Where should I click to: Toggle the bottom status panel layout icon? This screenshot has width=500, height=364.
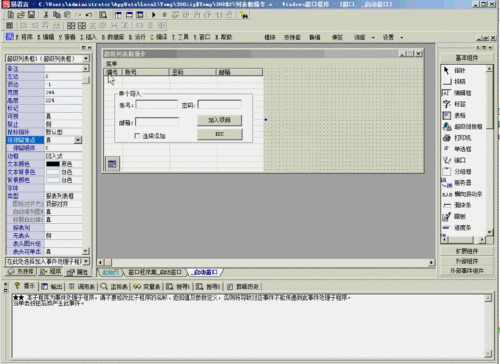(129, 15)
